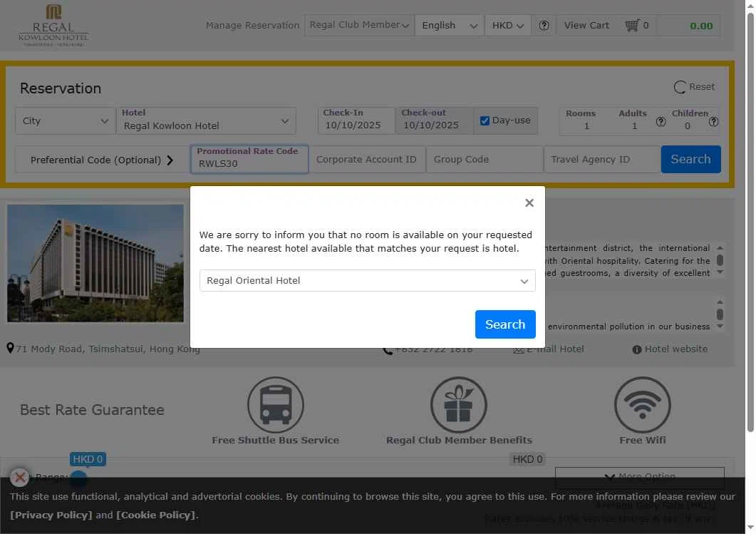Screen dimensions: 756x534
Task: Click the cart total 0.00 amount
Action: pos(701,26)
